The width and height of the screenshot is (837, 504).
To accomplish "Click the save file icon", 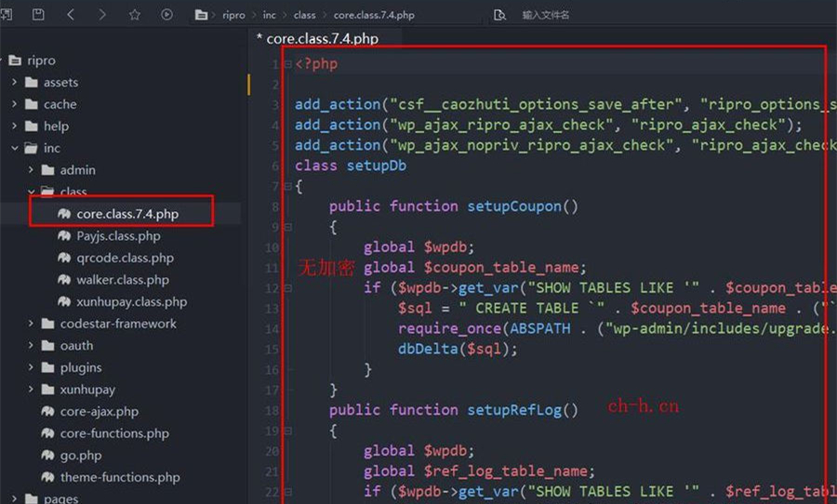I will 38,15.
